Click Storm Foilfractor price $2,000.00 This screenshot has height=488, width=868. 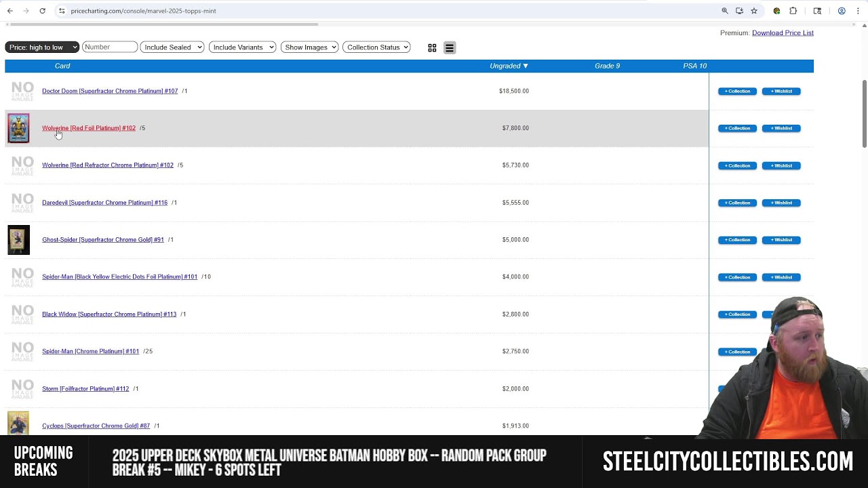coord(515,388)
